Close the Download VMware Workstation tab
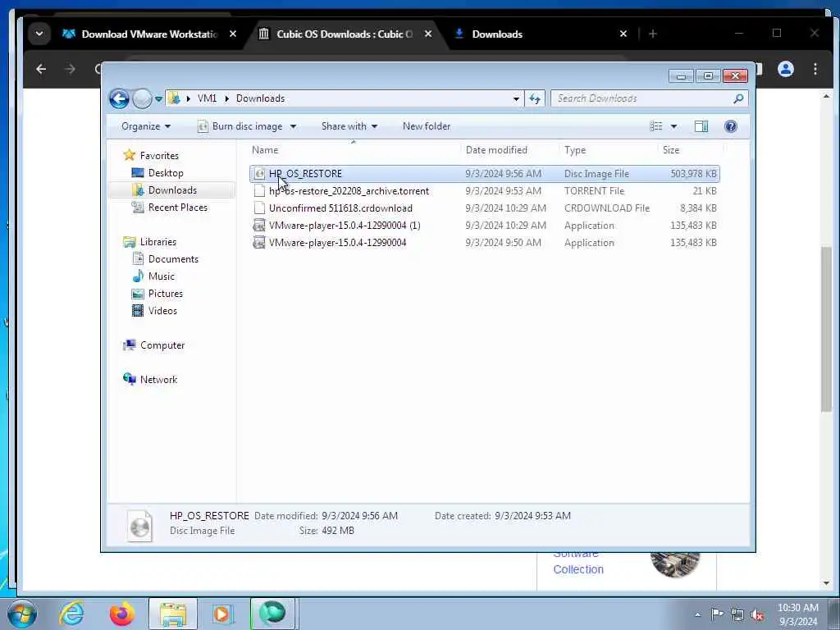The height and width of the screenshot is (630, 840). [232, 34]
